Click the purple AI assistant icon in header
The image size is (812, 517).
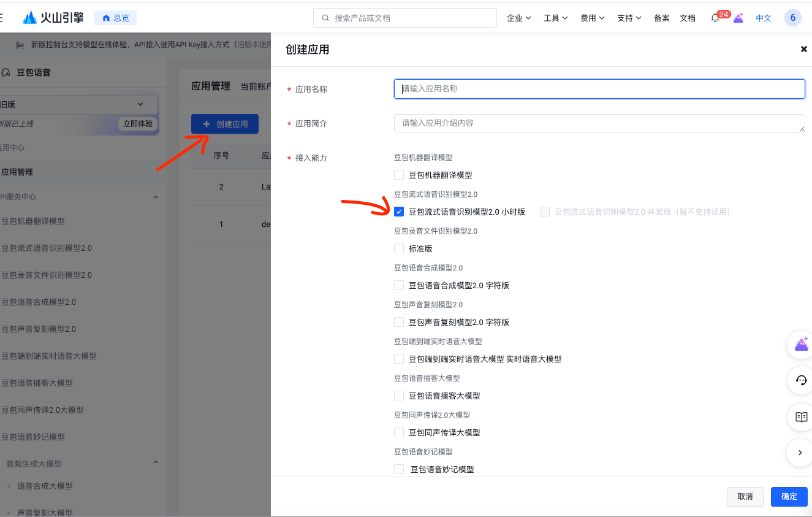pyautogui.click(x=738, y=18)
